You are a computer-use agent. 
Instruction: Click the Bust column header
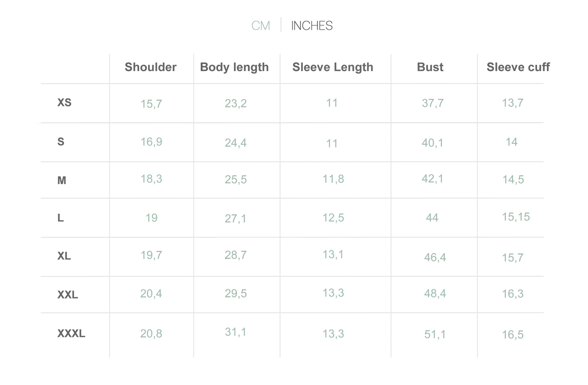[430, 67]
